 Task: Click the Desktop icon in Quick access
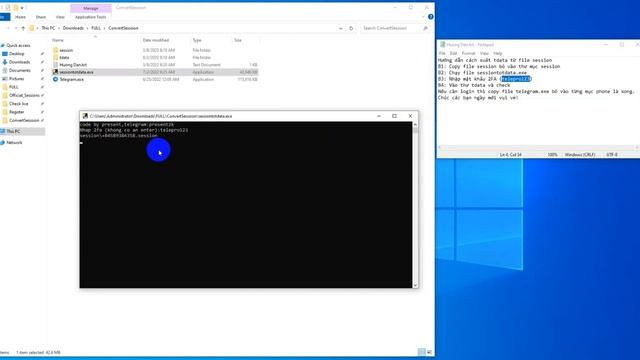5,54
